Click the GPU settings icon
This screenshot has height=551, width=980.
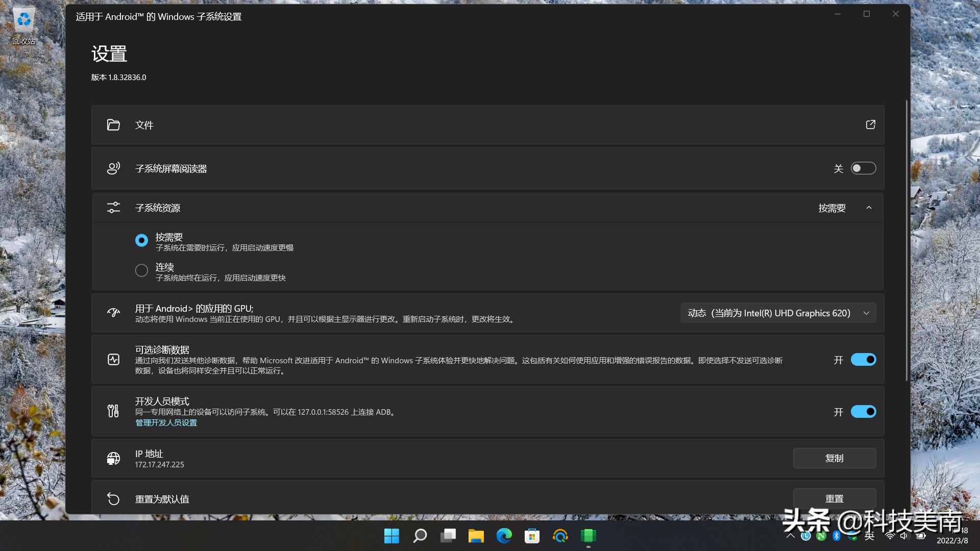coord(113,313)
